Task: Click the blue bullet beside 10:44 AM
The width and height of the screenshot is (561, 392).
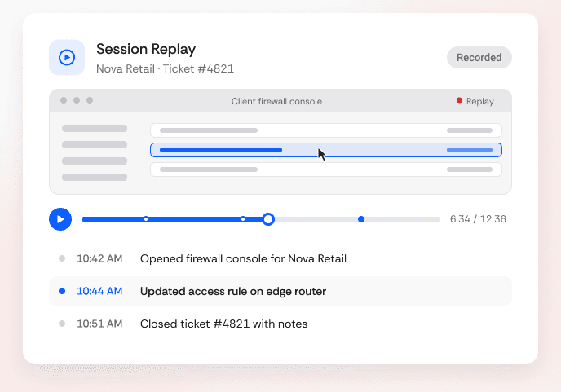Action: point(62,291)
